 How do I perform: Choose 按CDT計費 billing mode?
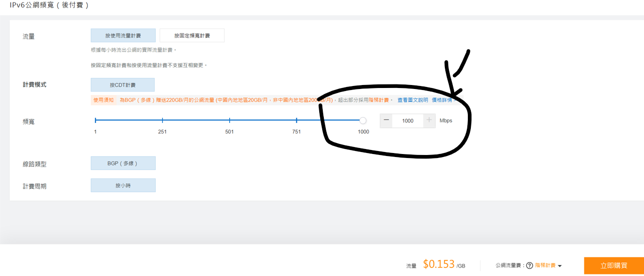point(123,85)
